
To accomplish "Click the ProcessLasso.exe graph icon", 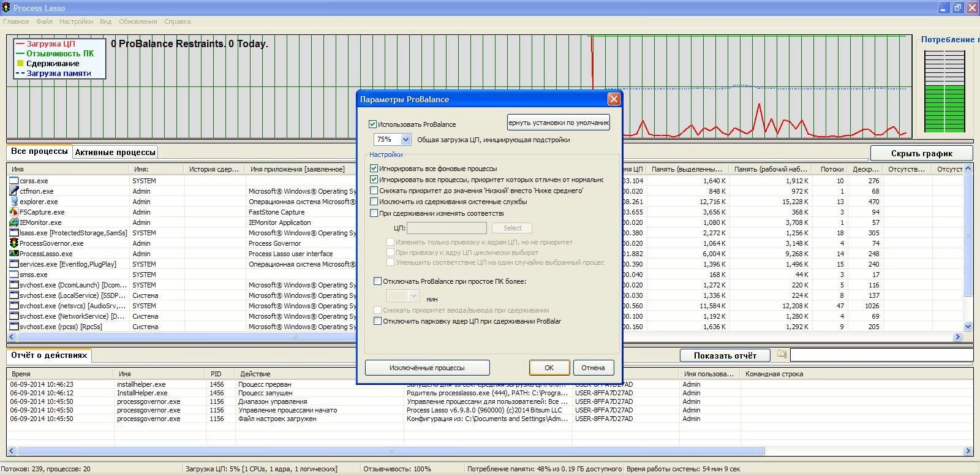I will coord(13,254).
